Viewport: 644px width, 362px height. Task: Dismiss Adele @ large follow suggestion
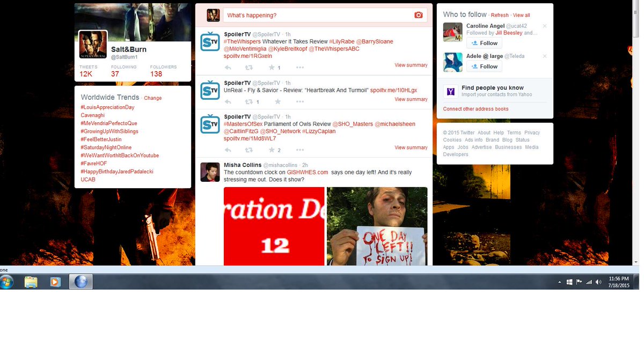[x=545, y=56]
